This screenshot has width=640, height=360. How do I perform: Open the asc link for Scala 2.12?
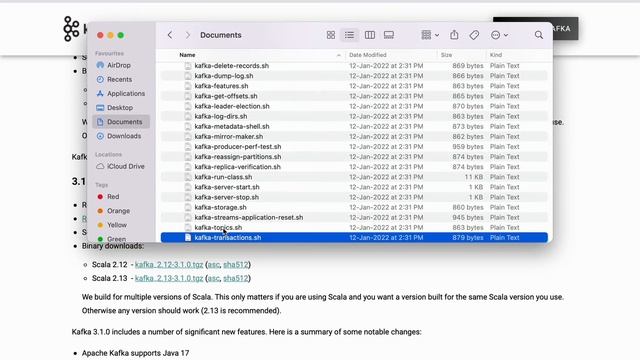pos(213,265)
